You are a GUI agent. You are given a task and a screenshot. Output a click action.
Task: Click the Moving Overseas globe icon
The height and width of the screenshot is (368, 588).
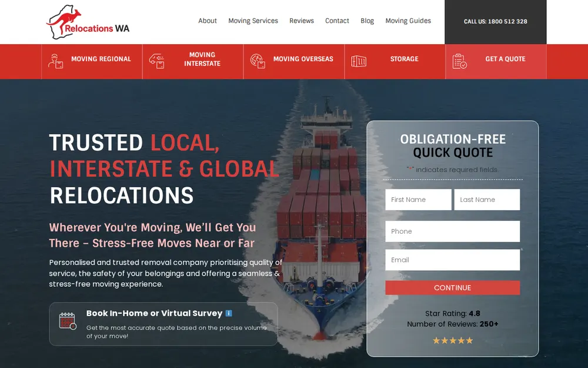coord(258,61)
